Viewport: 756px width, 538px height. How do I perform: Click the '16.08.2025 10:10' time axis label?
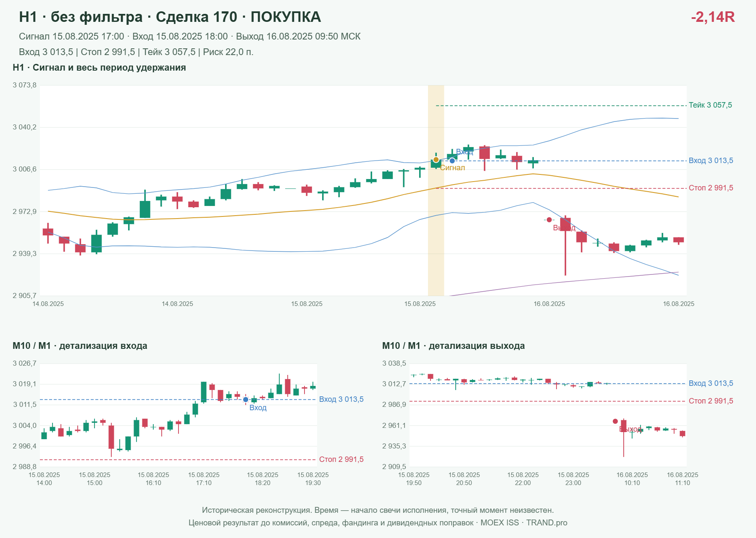(x=632, y=479)
